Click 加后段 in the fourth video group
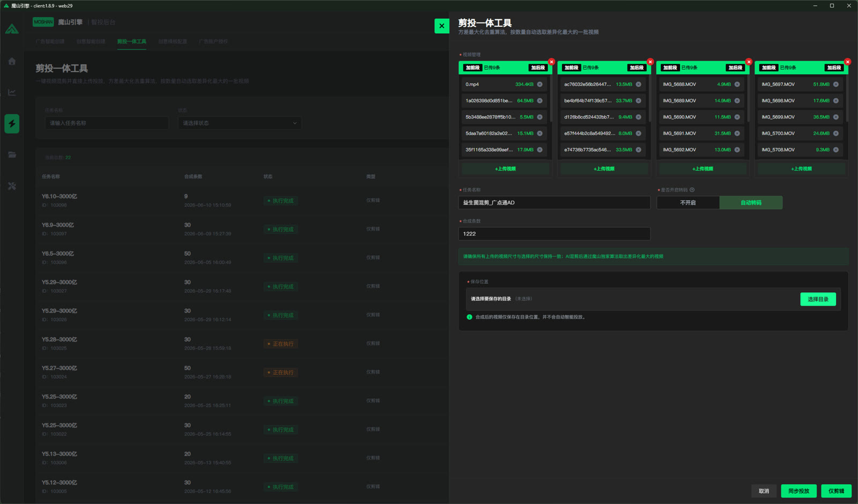 [834, 68]
